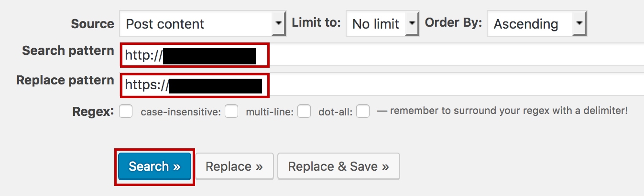644x196 pixels.
Task: Tick the dot-all checkbox
Action: pyautogui.click(x=363, y=112)
